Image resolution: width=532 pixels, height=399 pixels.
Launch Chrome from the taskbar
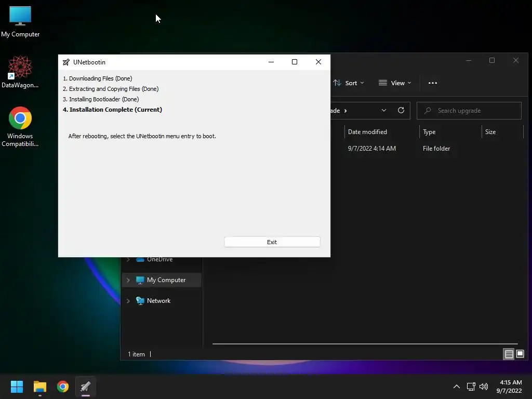[63, 387]
